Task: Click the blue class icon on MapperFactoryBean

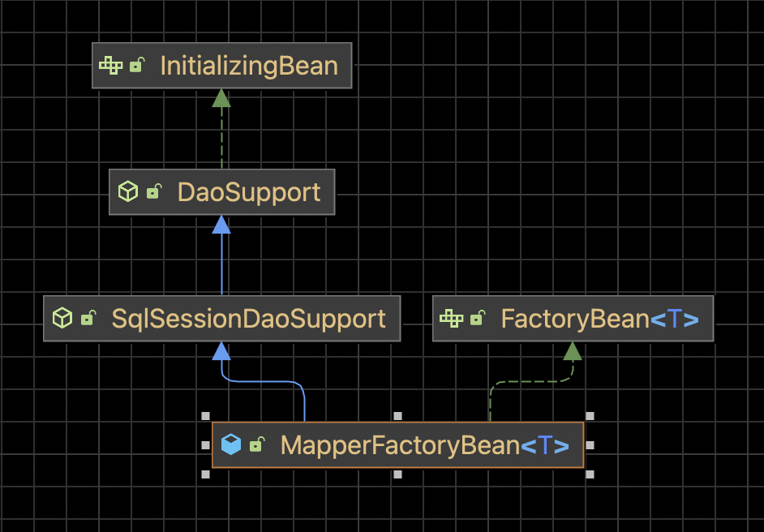Action: pyautogui.click(x=231, y=444)
